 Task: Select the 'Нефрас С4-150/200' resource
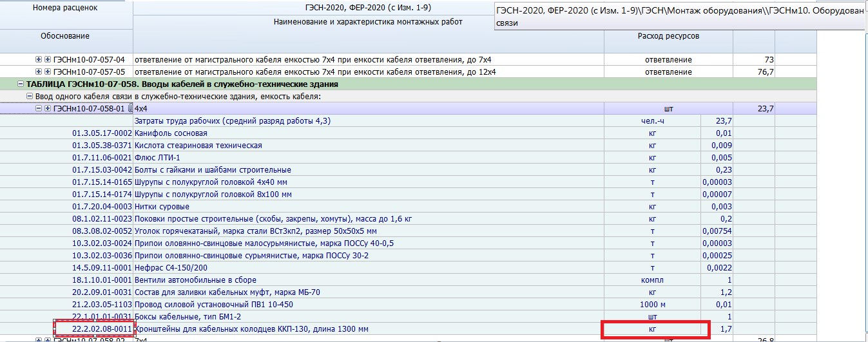(x=171, y=268)
